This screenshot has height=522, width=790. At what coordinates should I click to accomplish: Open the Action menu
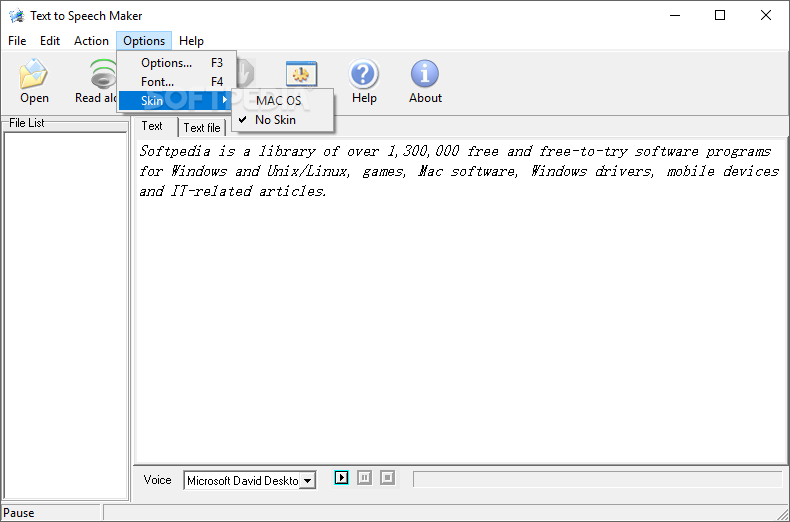[x=91, y=41]
